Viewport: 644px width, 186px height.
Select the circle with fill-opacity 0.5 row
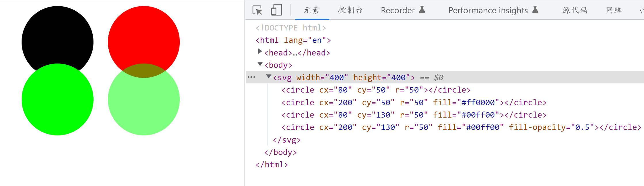click(x=461, y=127)
